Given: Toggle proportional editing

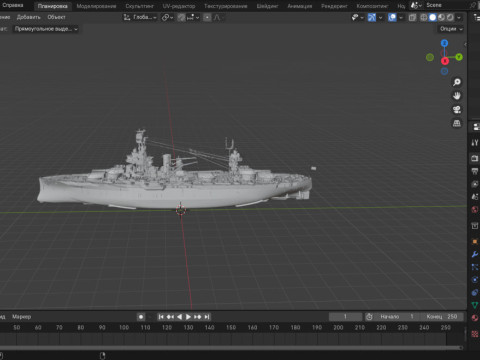Looking at the screenshot, I should [x=207, y=17].
